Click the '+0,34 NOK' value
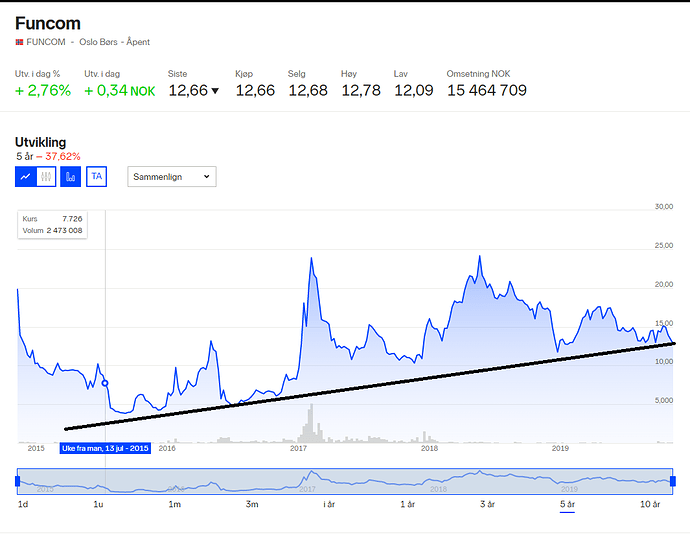690x539 pixels. 120,91
